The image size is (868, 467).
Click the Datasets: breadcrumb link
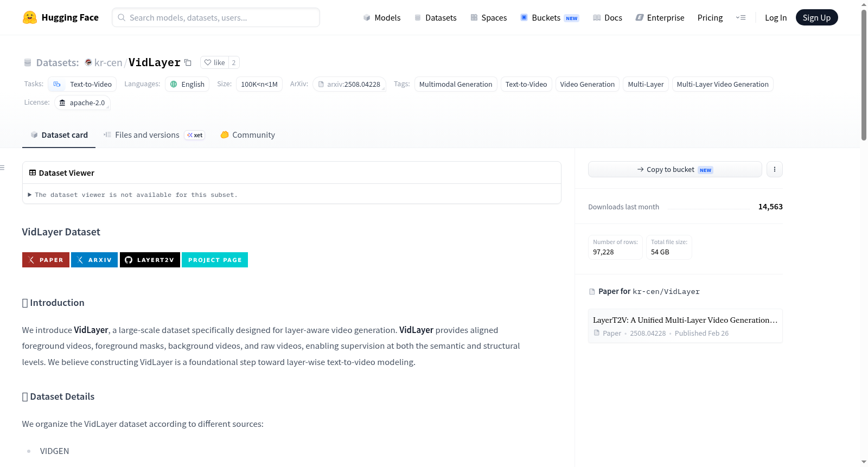pyautogui.click(x=58, y=62)
